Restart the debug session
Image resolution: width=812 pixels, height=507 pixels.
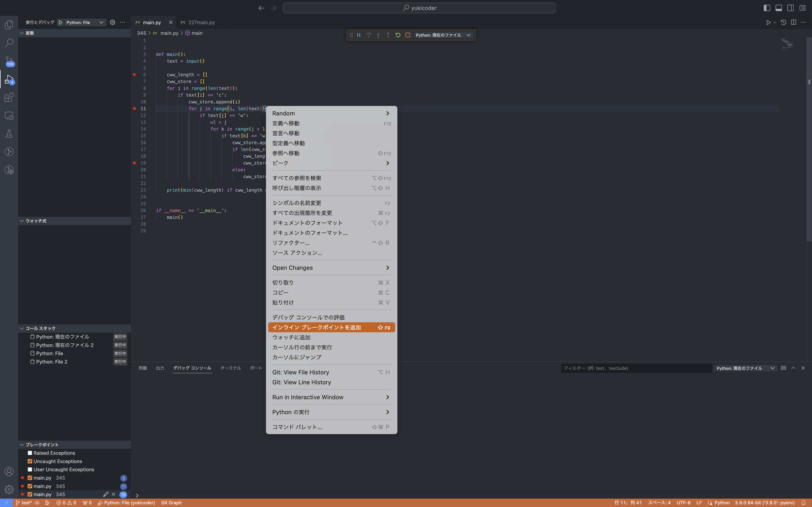click(398, 35)
